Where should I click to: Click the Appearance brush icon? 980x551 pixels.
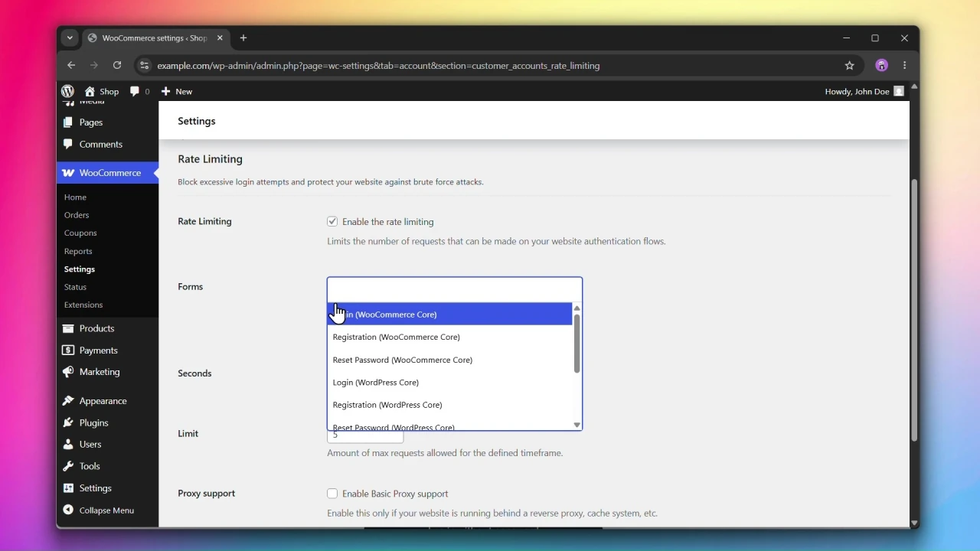click(68, 401)
